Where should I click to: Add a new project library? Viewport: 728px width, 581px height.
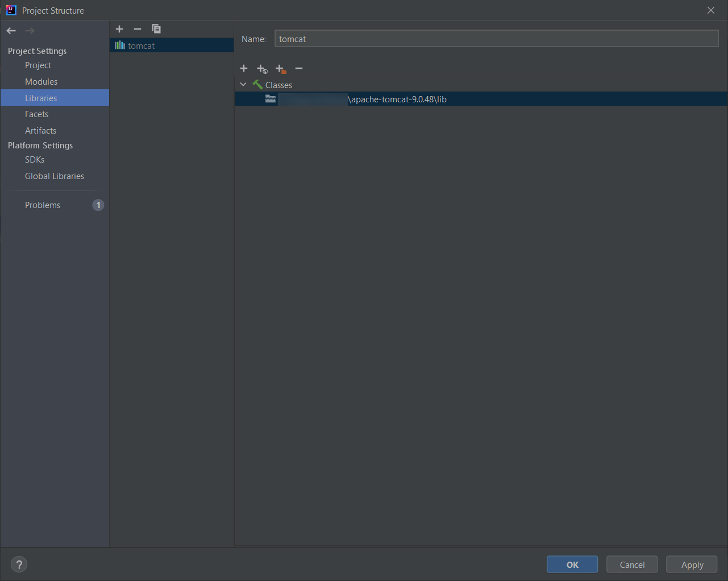tap(119, 29)
